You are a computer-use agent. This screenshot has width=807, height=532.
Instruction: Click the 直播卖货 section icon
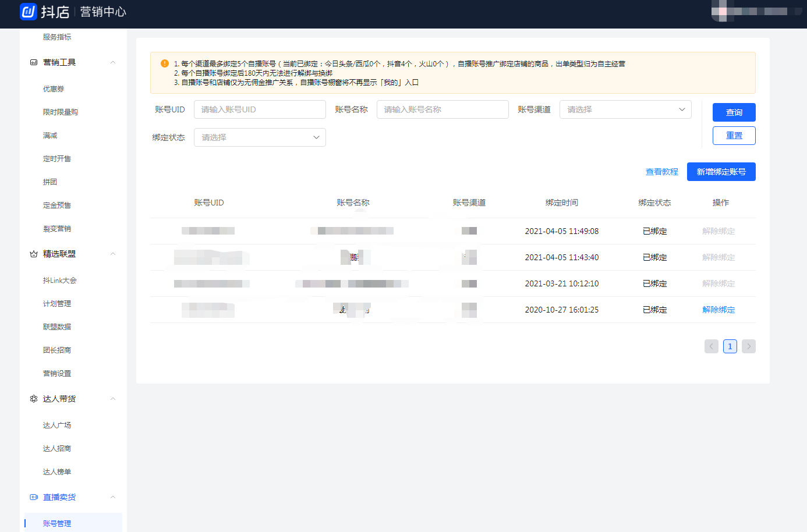click(34, 497)
